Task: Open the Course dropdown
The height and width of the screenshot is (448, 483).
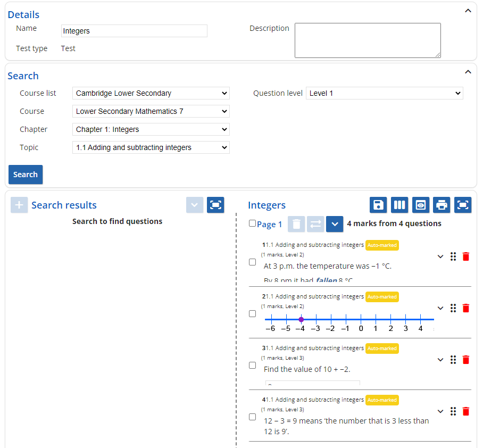Action: pos(151,111)
